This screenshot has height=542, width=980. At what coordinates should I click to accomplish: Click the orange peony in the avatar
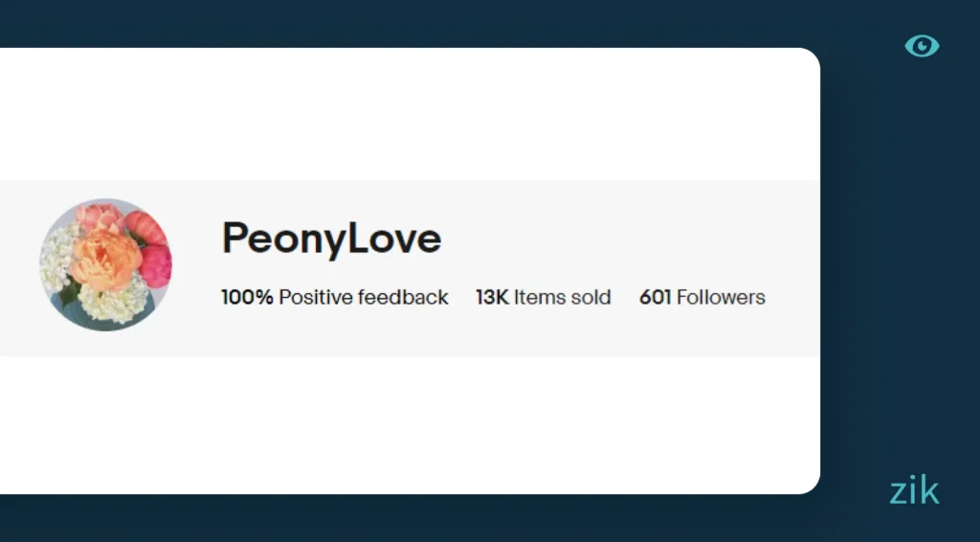(103, 259)
